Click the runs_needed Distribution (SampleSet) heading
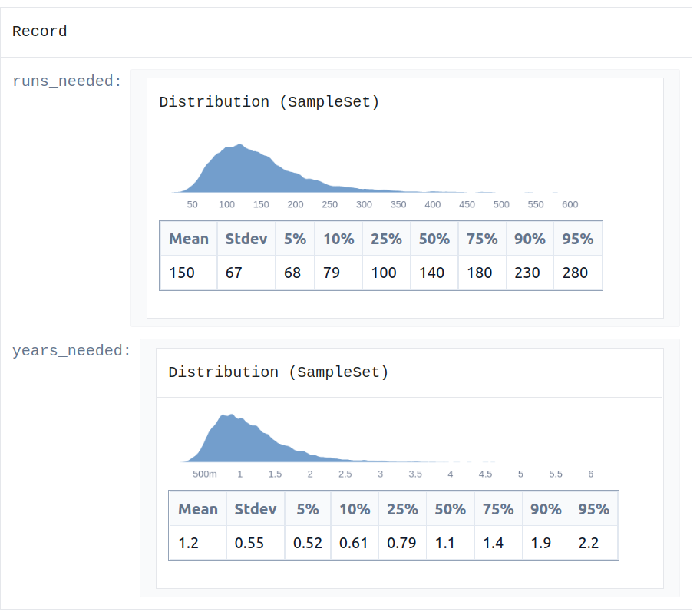 [269, 102]
